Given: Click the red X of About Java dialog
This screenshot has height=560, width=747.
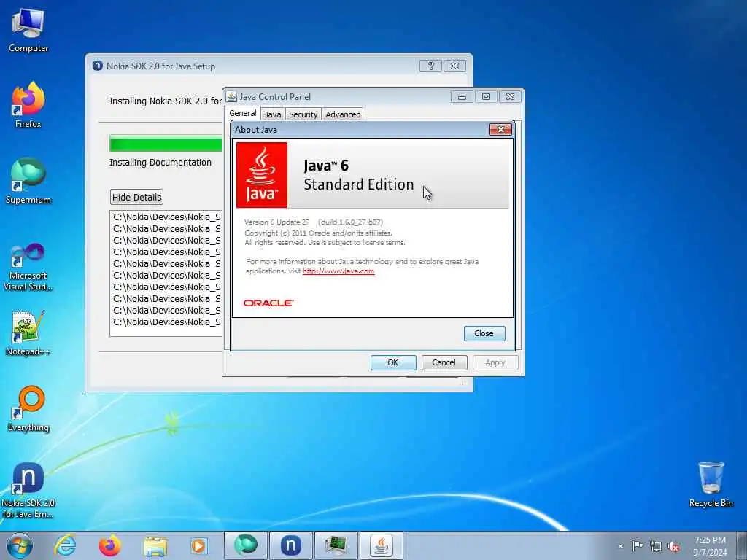Looking at the screenshot, I should [x=500, y=129].
